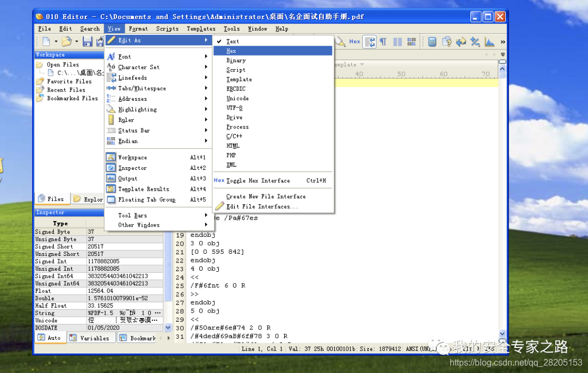Open the Addresses submenu

[x=157, y=99]
